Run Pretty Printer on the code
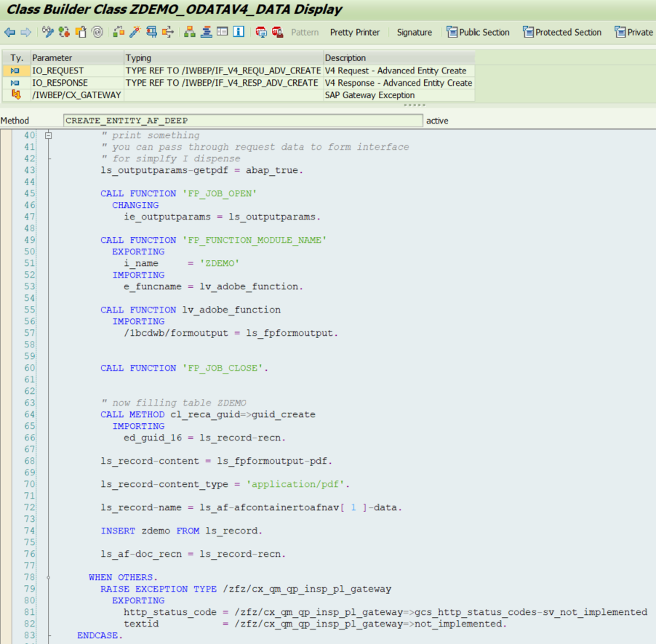This screenshot has height=644, width=656. pyautogui.click(x=355, y=32)
